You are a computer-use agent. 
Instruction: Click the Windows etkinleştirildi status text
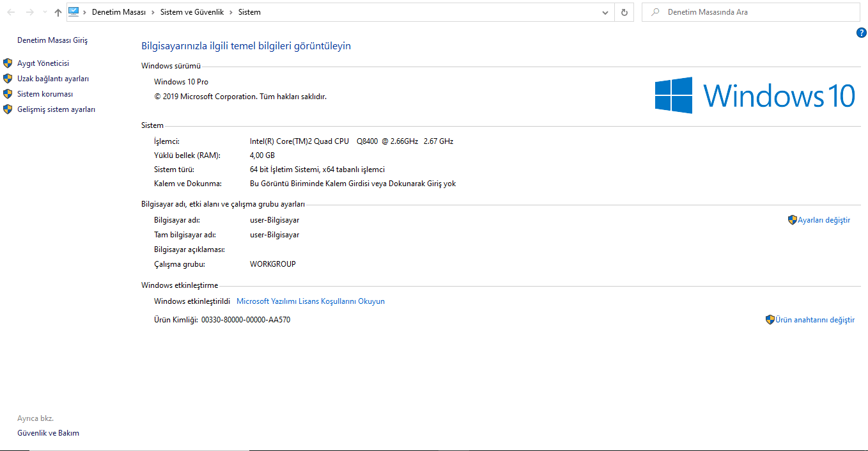pyautogui.click(x=192, y=301)
